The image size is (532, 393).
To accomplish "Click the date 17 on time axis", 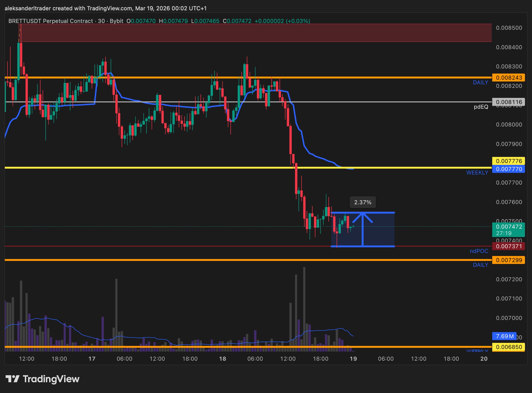I will [x=92, y=359].
